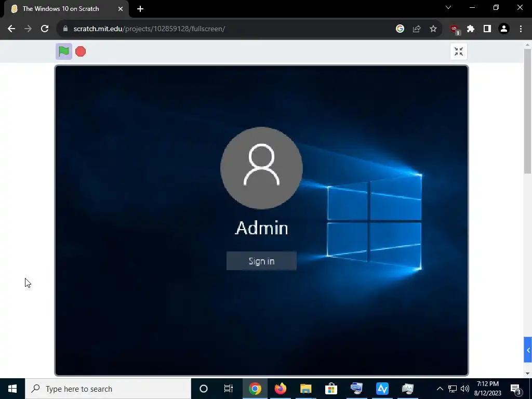Share this page icon

pos(416,29)
